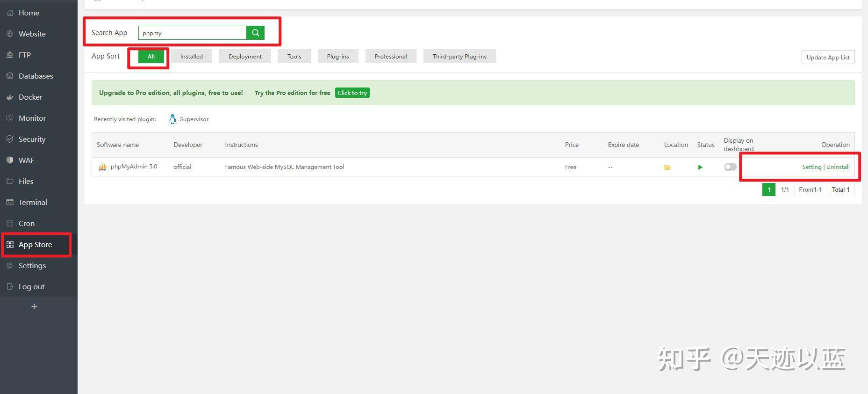Filter apps by Professional category
This screenshot has height=394, width=868.
(x=391, y=56)
